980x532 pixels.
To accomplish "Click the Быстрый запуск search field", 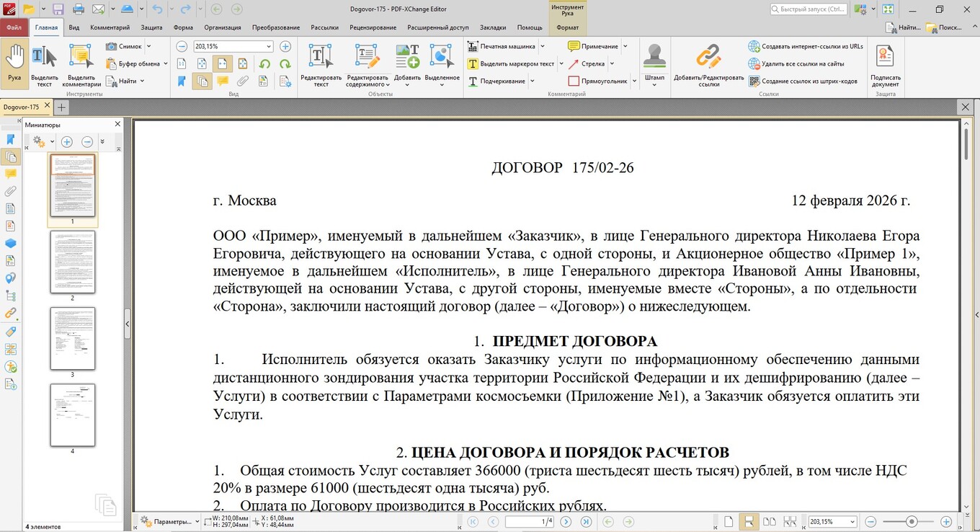I will 808,9.
